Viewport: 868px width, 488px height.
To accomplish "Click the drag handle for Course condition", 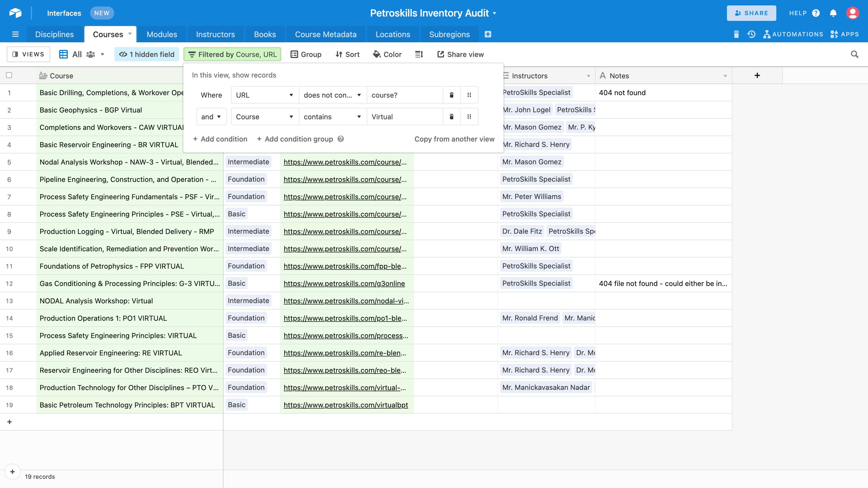I will (x=469, y=117).
